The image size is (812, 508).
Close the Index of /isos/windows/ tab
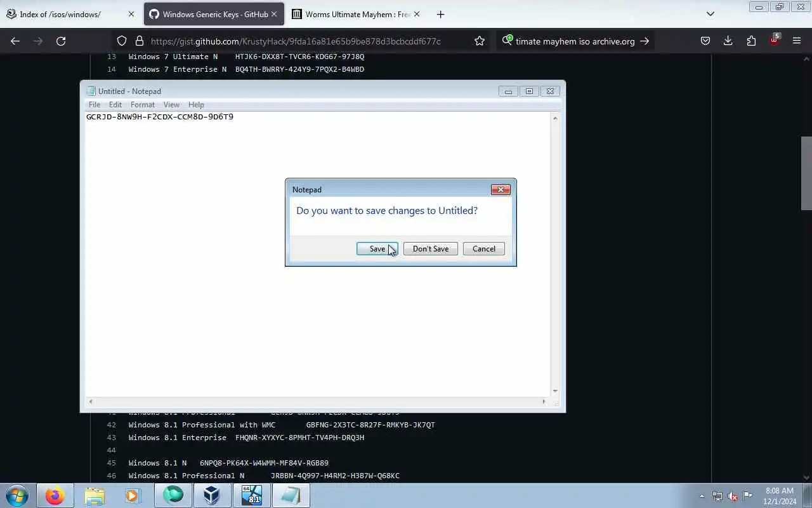click(131, 14)
